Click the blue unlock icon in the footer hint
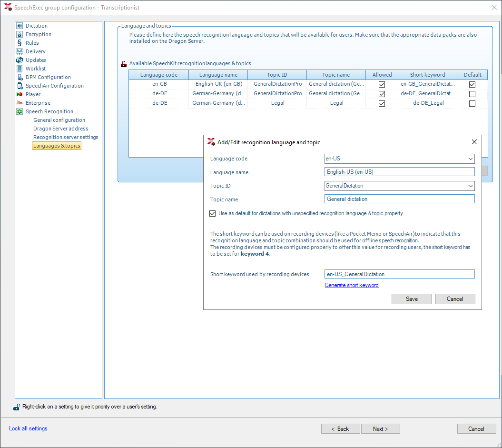502x448 pixels. coord(17,407)
